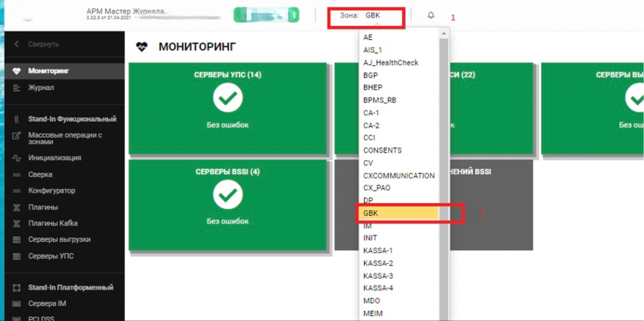The width and height of the screenshot is (644, 321).
Task: Click the notification bell icon
Action: pyautogui.click(x=431, y=15)
